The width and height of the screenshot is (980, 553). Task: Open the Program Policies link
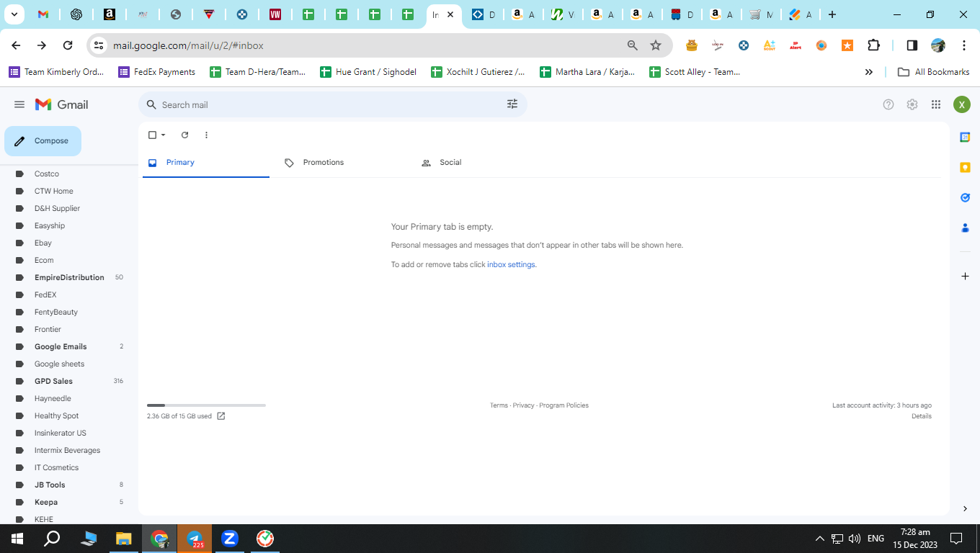(x=564, y=405)
